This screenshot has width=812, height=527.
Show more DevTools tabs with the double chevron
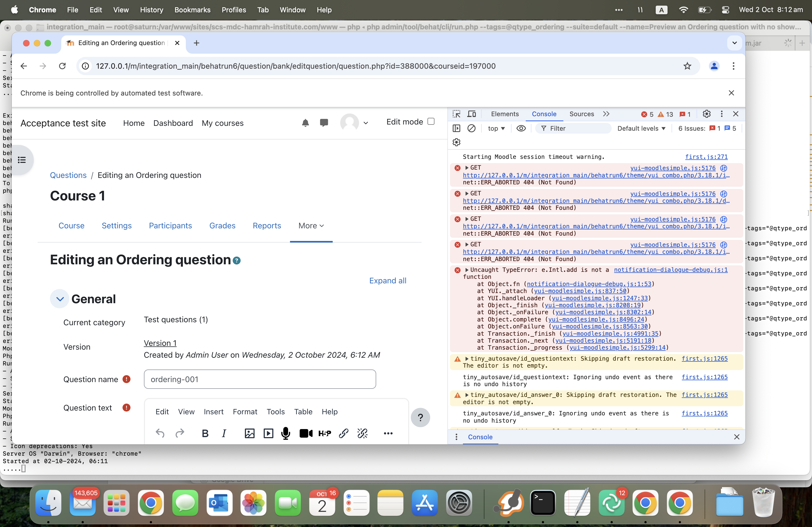click(606, 114)
